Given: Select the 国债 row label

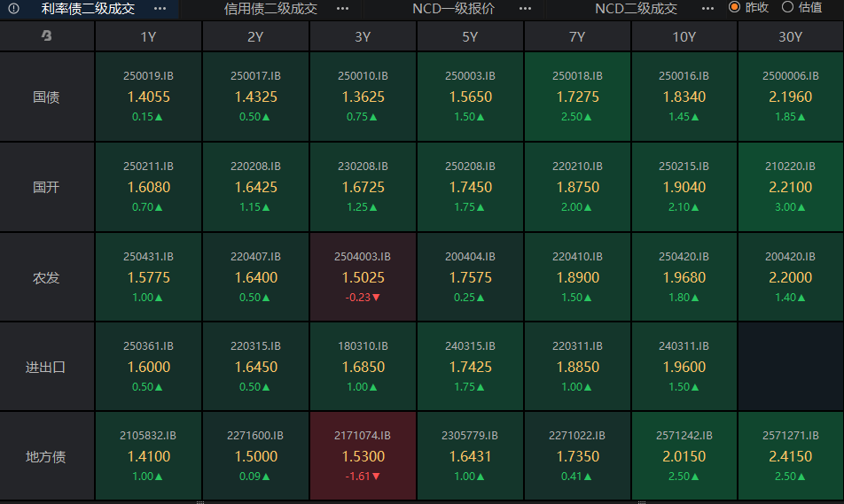Looking at the screenshot, I should point(47,97).
